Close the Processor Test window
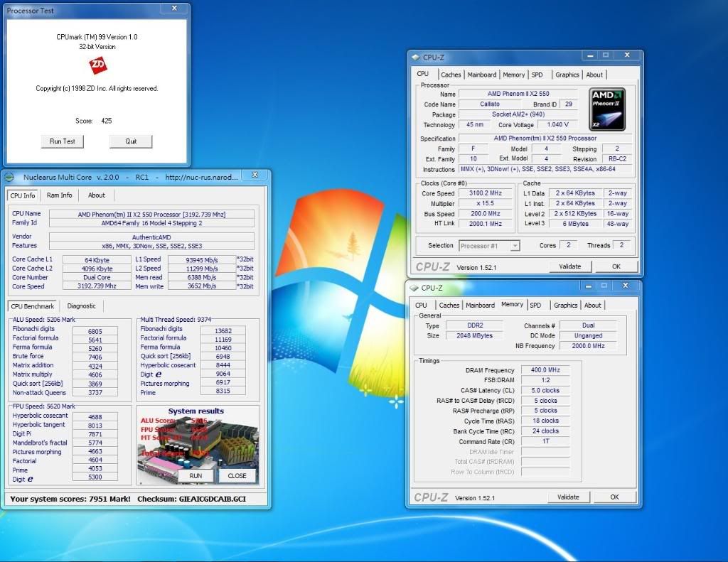Image resolution: width=728 pixels, height=562 pixels. [x=174, y=9]
